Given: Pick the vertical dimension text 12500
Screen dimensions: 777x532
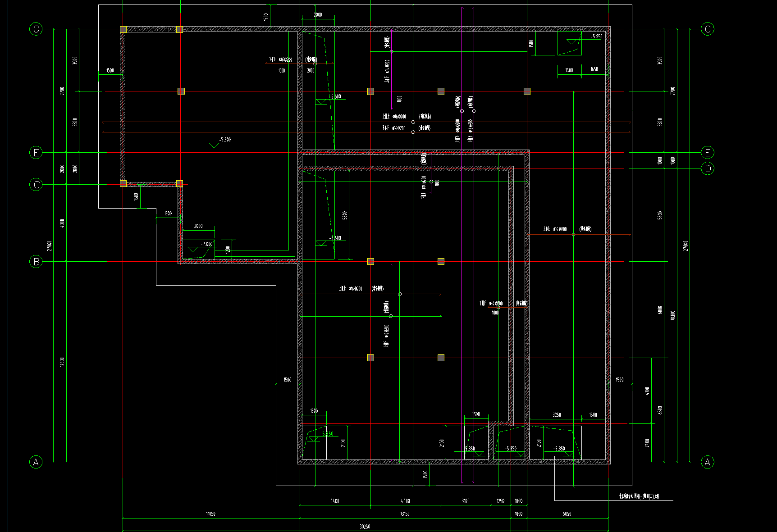Looking at the screenshot, I should coord(62,362).
